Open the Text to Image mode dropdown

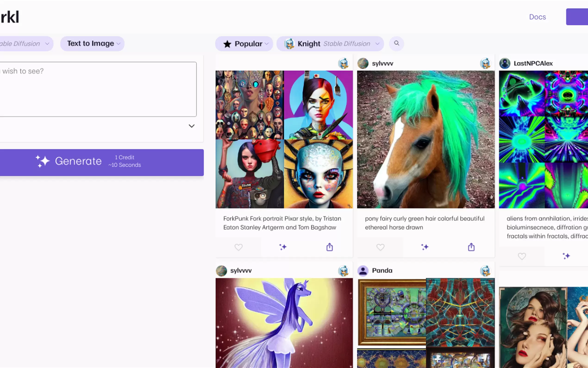coord(92,44)
